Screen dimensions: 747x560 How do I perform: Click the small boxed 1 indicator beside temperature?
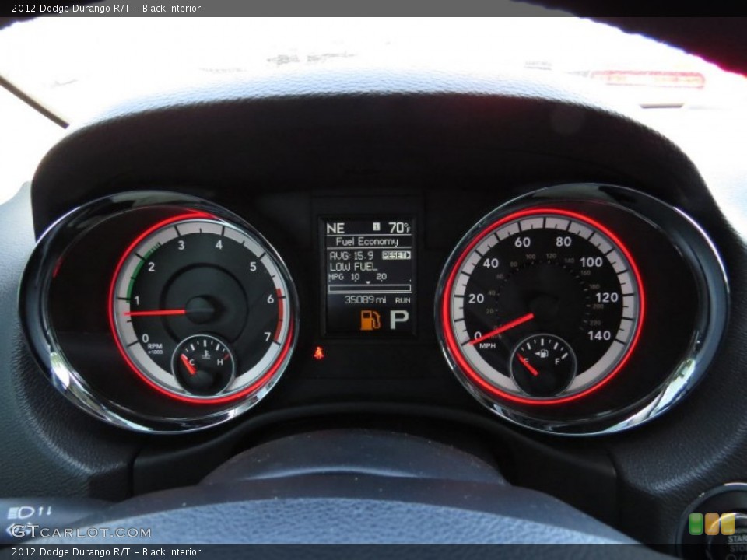377,226
